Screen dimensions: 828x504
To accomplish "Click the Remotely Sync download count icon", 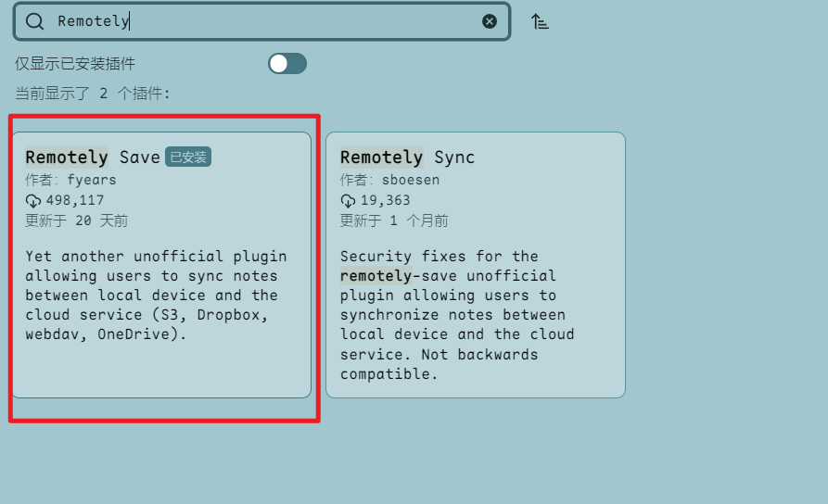I will (349, 201).
